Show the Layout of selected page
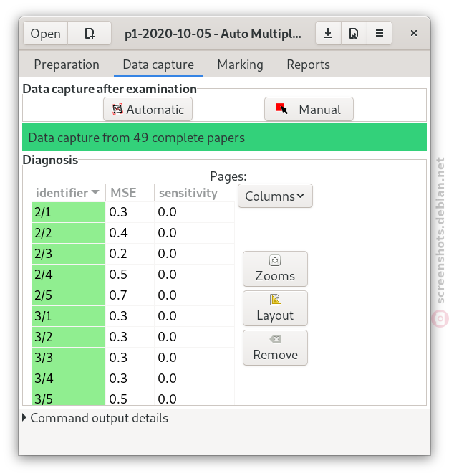Image resolution: width=449 pixels, height=476 pixels. [275, 308]
